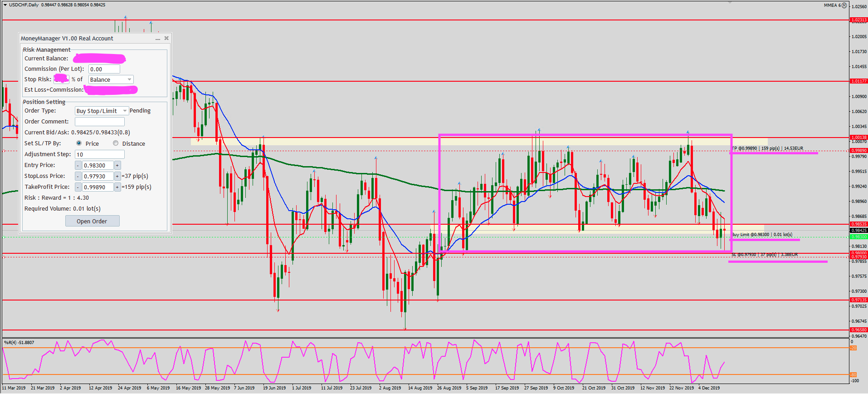Click the red 0.98535 price label on axis
Viewport: 868px width, 394px height.
[858, 224]
